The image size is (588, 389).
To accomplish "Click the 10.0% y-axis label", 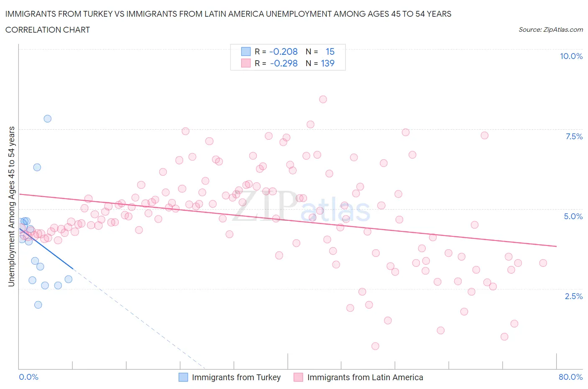I will [571, 56].
